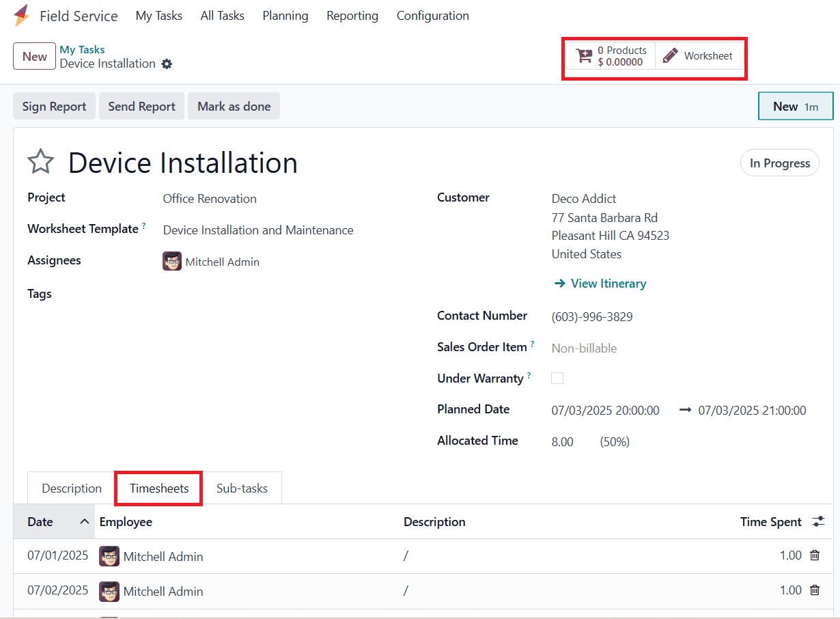Sort timesheets by the Date column
This screenshot has height=619, width=840.
[54, 522]
